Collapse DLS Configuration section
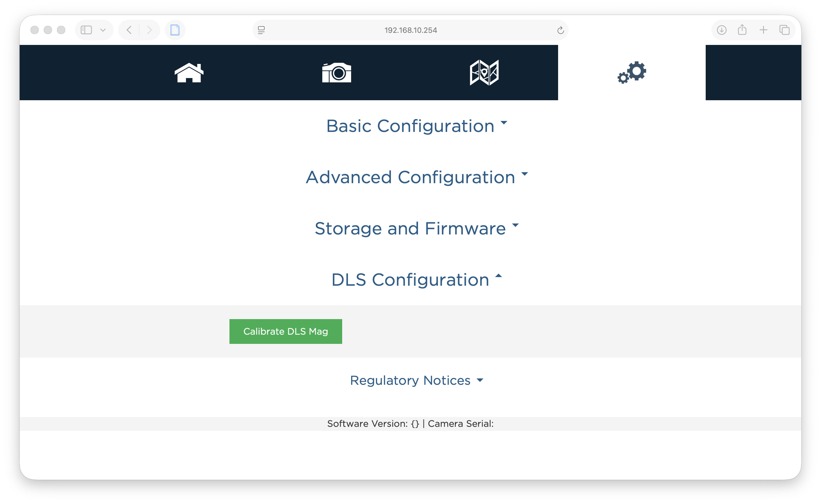 click(x=416, y=280)
